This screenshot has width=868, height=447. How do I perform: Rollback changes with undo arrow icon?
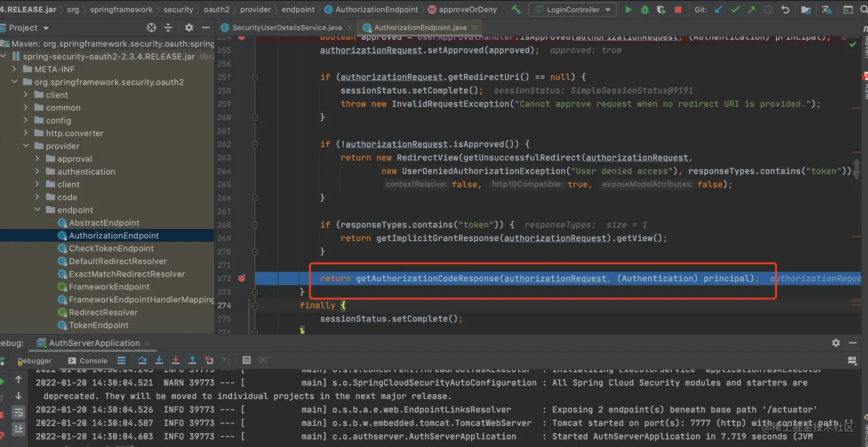[785, 10]
